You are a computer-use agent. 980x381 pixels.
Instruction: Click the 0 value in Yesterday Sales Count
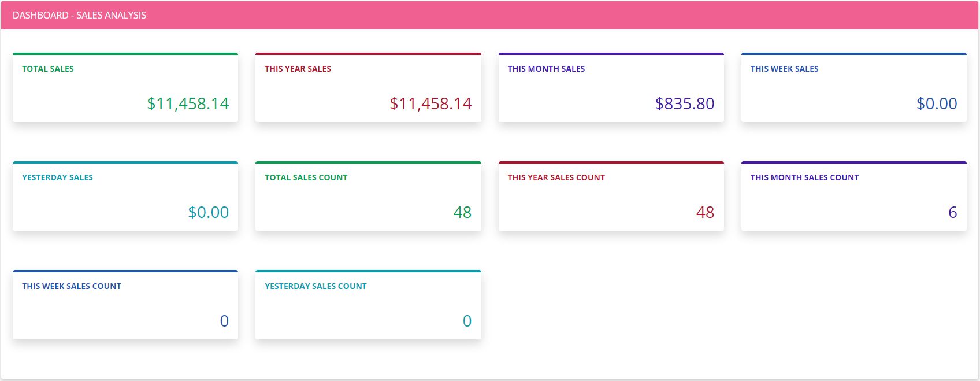(467, 321)
